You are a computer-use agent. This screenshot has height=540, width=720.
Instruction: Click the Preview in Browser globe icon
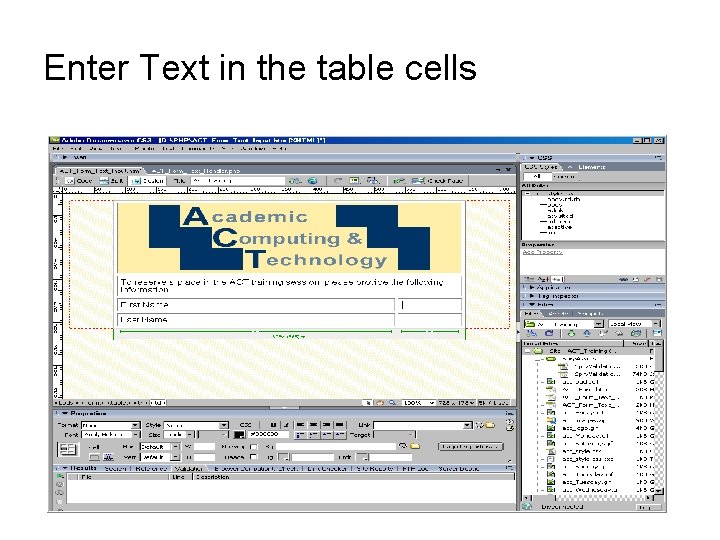313,181
